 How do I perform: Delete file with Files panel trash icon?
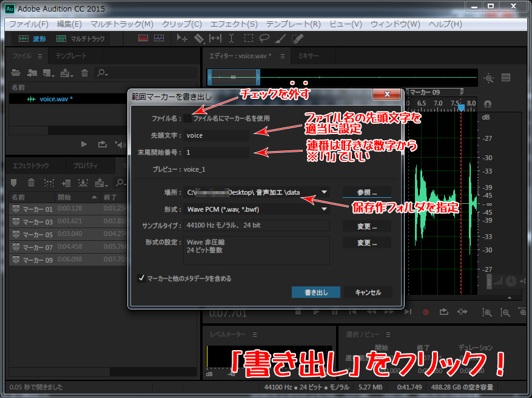(x=84, y=73)
